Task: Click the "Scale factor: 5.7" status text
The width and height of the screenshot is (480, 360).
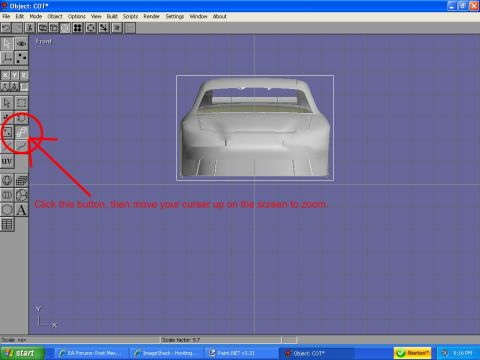Action: click(181, 340)
